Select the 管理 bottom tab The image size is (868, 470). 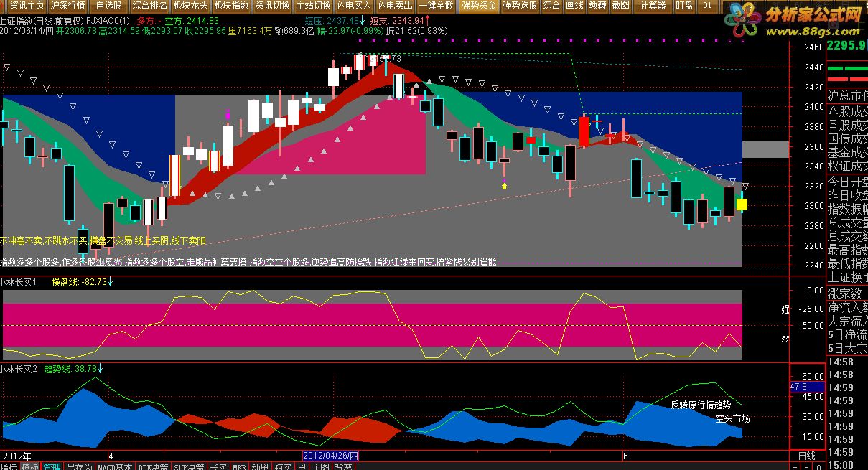coord(52,466)
